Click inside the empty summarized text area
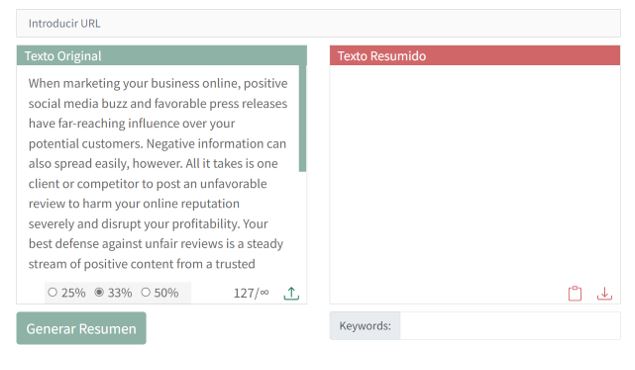 [x=475, y=174]
